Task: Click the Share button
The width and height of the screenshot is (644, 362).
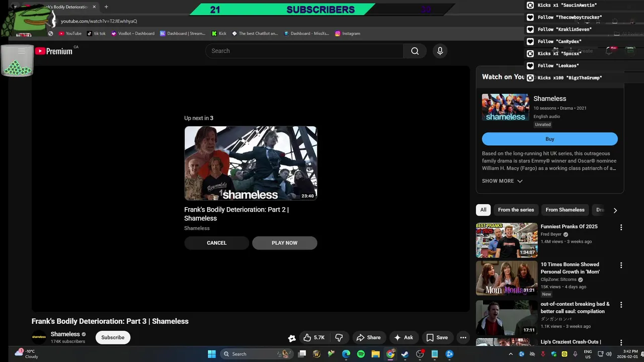Action: pyautogui.click(x=369, y=337)
